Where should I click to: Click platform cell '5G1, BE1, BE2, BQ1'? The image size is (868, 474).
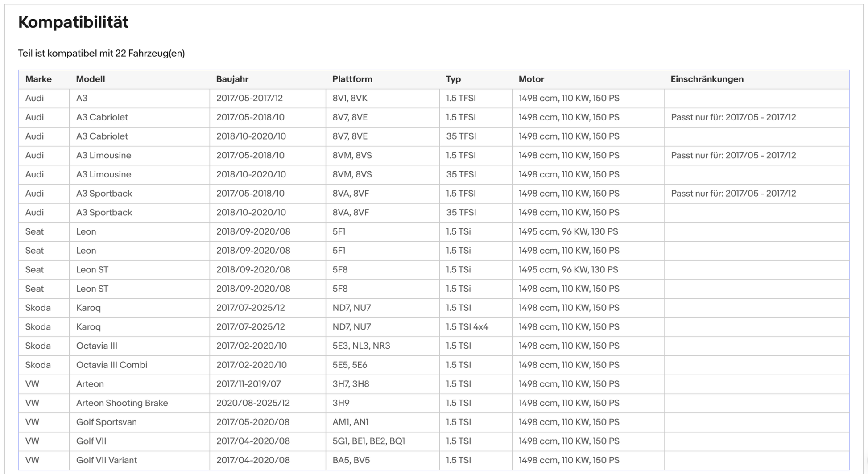coord(368,441)
